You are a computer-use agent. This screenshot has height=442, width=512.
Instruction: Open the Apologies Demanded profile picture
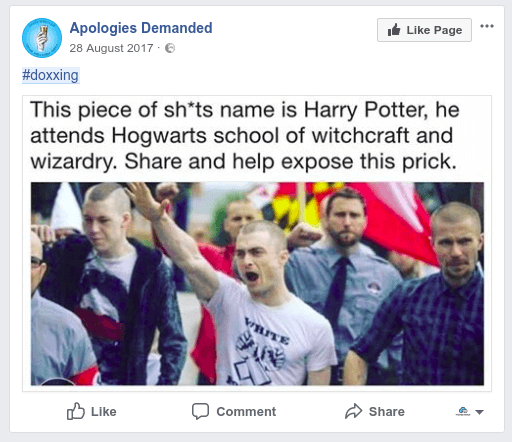click(42, 38)
